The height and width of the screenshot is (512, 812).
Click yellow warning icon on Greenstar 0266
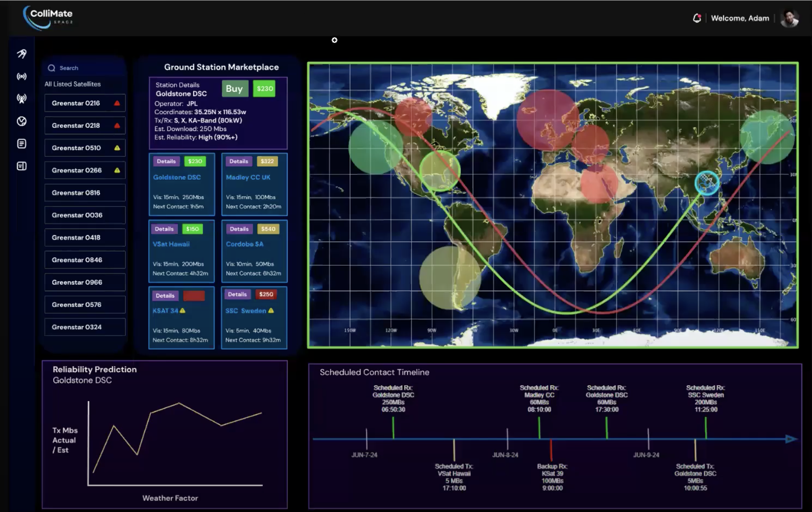[117, 170]
